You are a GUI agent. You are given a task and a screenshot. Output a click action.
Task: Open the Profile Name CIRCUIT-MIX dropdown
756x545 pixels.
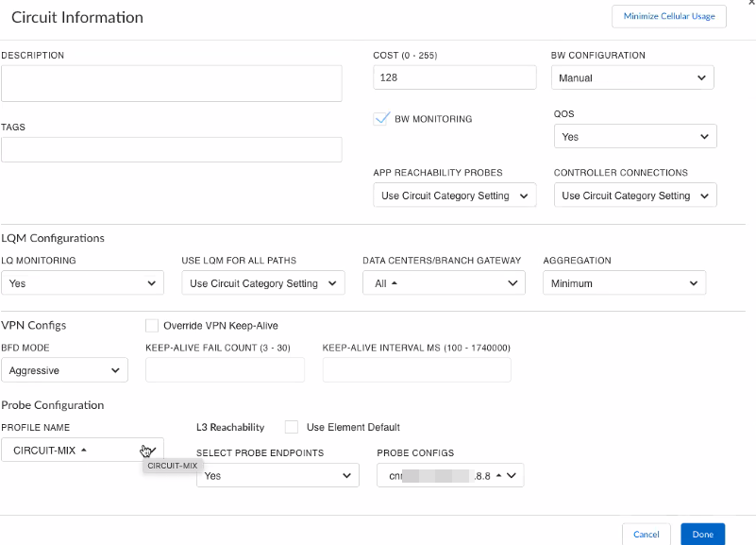pos(82,450)
